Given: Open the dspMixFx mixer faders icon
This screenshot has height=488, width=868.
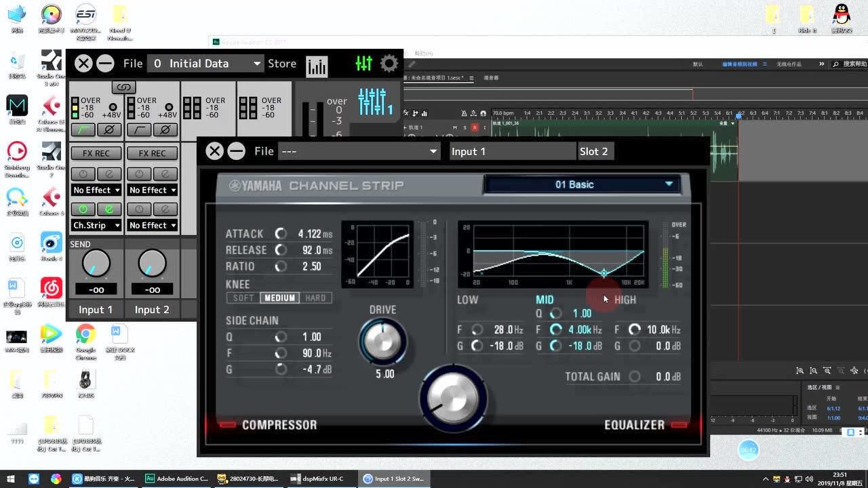Looking at the screenshot, I should 364,64.
